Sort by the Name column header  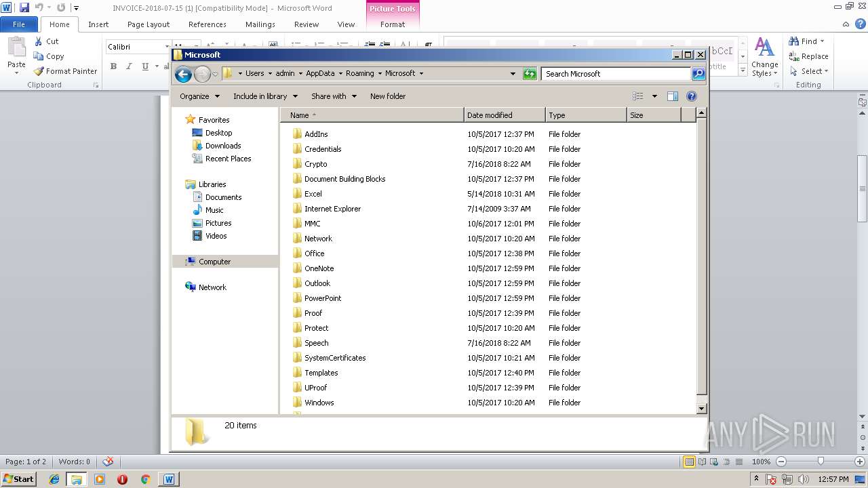(372, 115)
